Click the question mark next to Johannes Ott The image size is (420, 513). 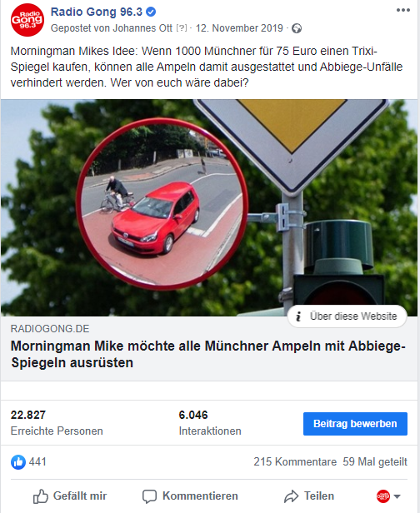(x=182, y=28)
